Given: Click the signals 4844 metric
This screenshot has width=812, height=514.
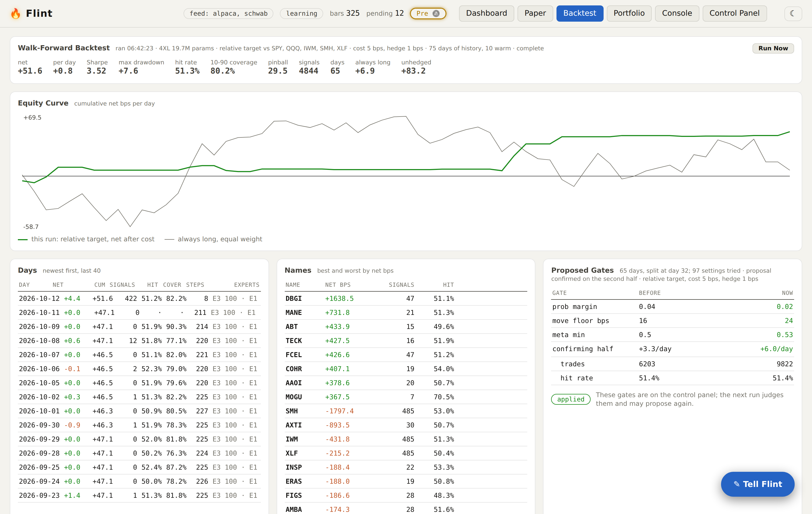Looking at the screenshot, I should click(309, 67).
